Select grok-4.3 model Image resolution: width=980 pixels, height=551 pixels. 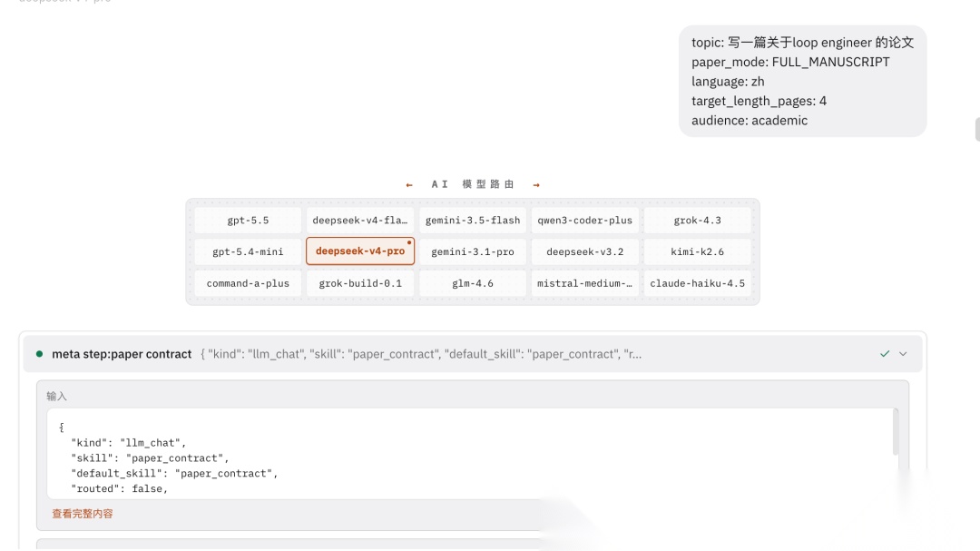click(x=698, y=221)
